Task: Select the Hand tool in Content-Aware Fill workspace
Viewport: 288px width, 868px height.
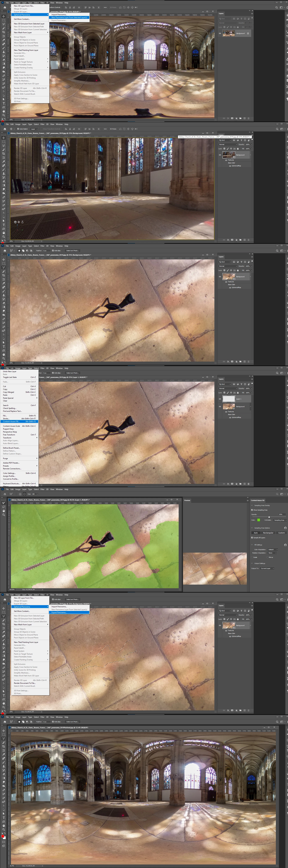Action: [x=3, y=511]
